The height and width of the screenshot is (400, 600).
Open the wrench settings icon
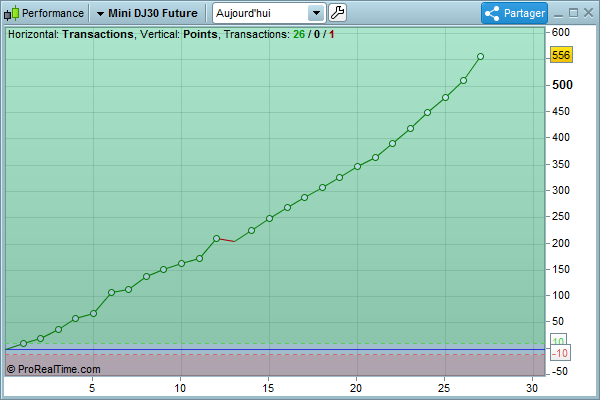337,13
